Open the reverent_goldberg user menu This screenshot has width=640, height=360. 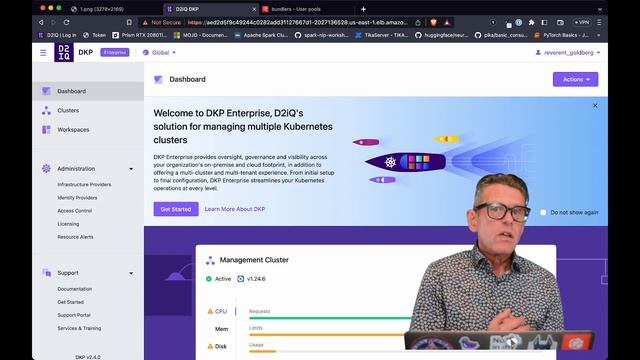568,53
